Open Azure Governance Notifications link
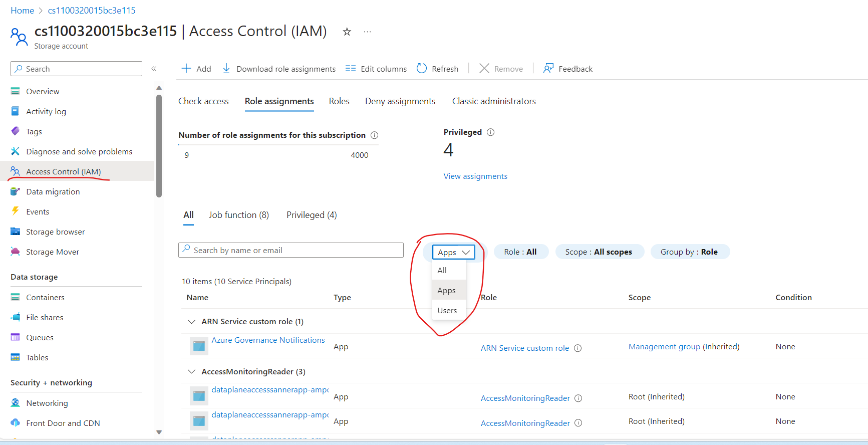This screenshot has width=868, height=445. 268,340
